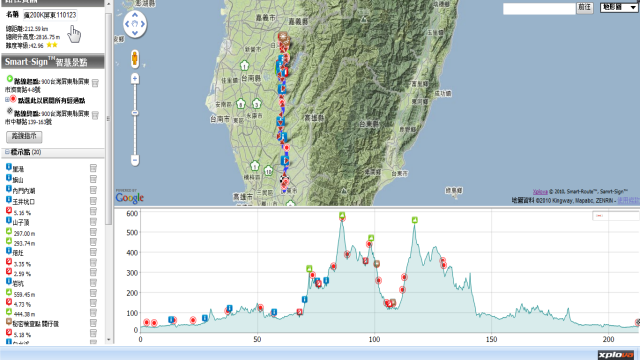This screenshot has height=360, width=640.
Task: Pick up the Street View pegman
Action: coord(135,58)
